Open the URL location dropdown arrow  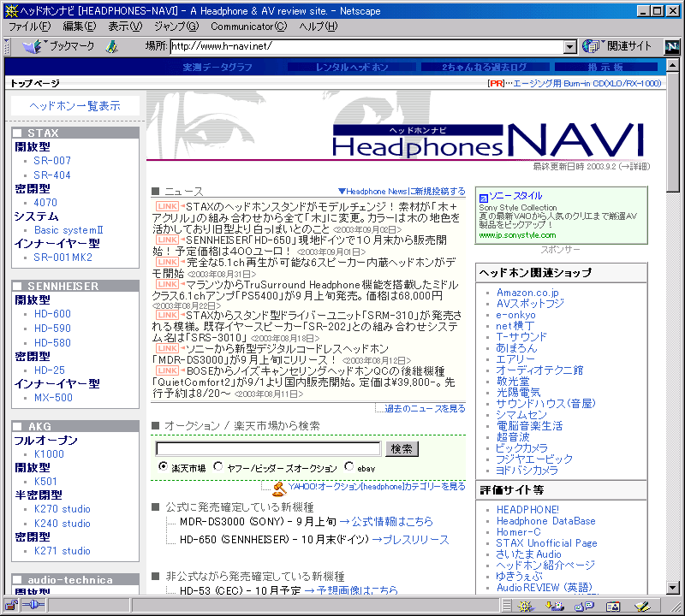point(569,47)
